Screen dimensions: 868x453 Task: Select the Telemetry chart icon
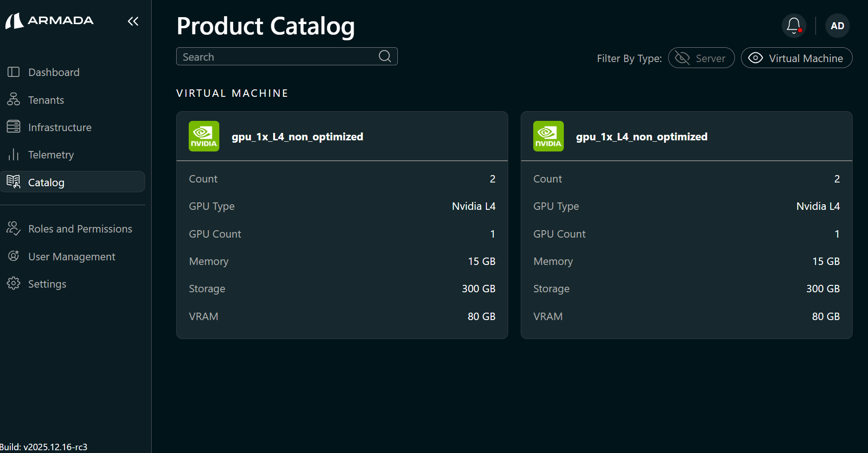pos(13,154)
